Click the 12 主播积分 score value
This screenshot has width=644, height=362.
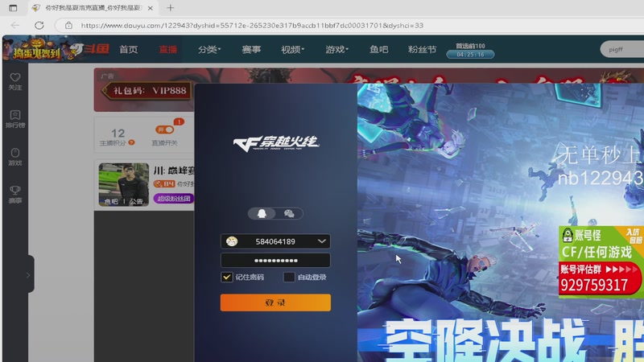(x=118, y=133)
